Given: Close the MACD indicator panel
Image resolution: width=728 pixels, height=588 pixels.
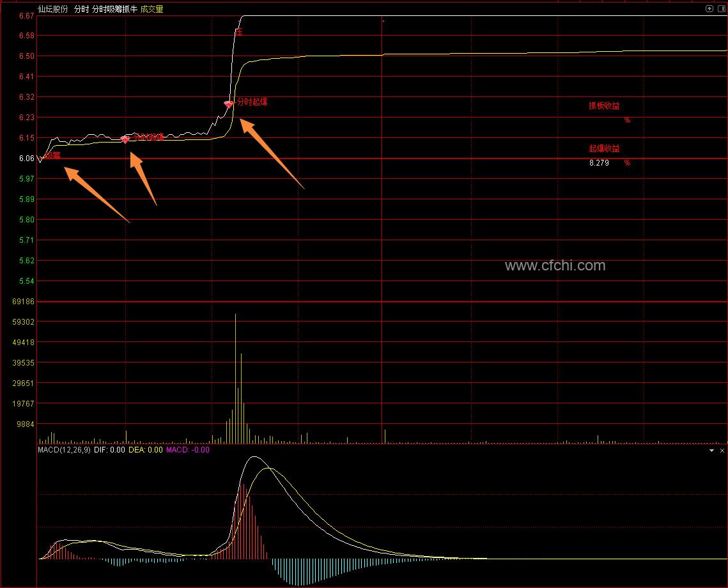Looking at the screenshot, I should click(721, 451).
